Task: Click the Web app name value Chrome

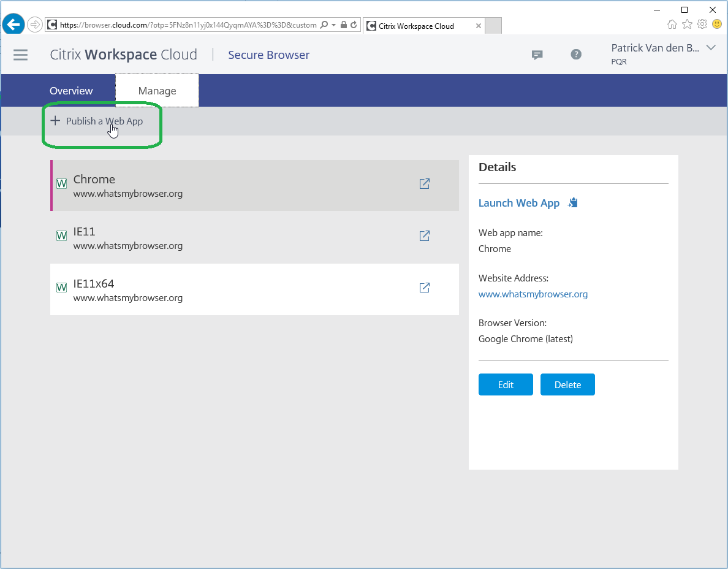Action: pos(495,249)
